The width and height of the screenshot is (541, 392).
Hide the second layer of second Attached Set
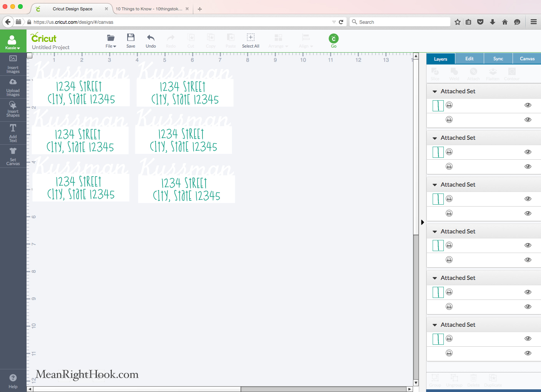(x=528, y=167)
